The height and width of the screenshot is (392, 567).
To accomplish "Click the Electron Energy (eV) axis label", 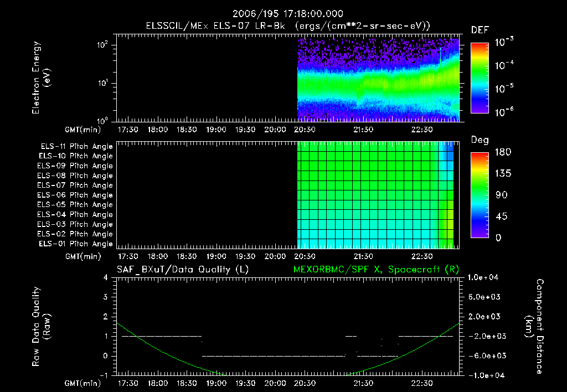I will [x=41, y=78].
